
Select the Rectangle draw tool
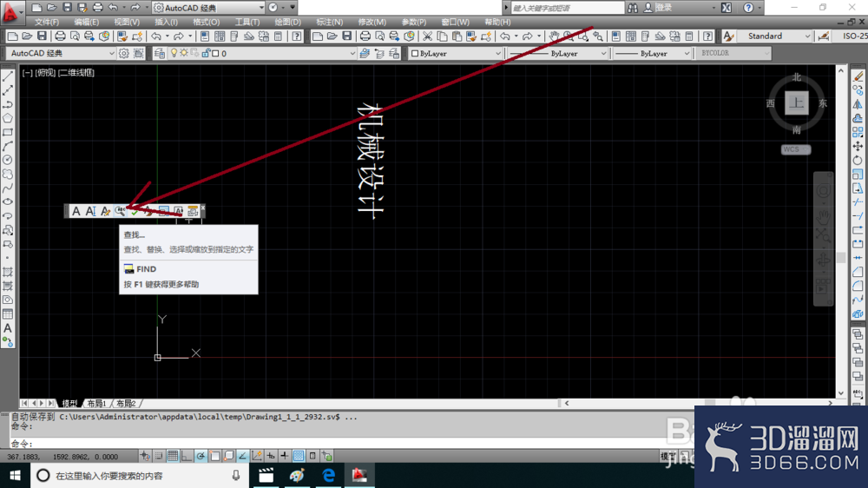pos(8,132)
